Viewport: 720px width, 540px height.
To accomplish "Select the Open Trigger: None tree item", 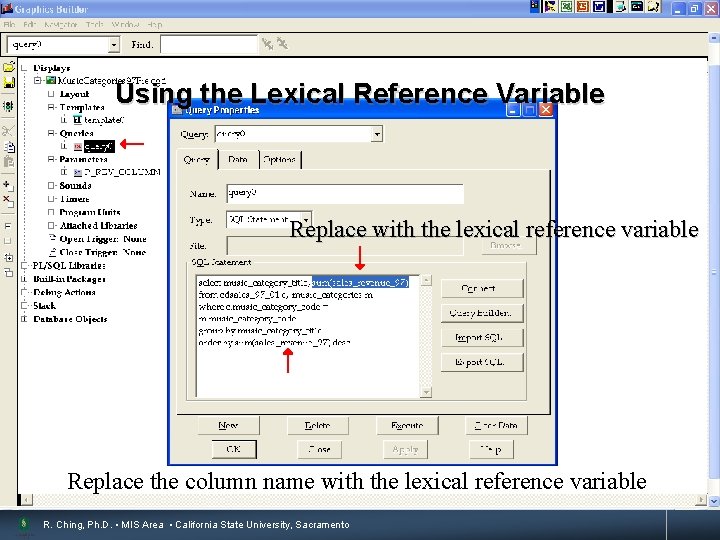I will tap(103, 239).
